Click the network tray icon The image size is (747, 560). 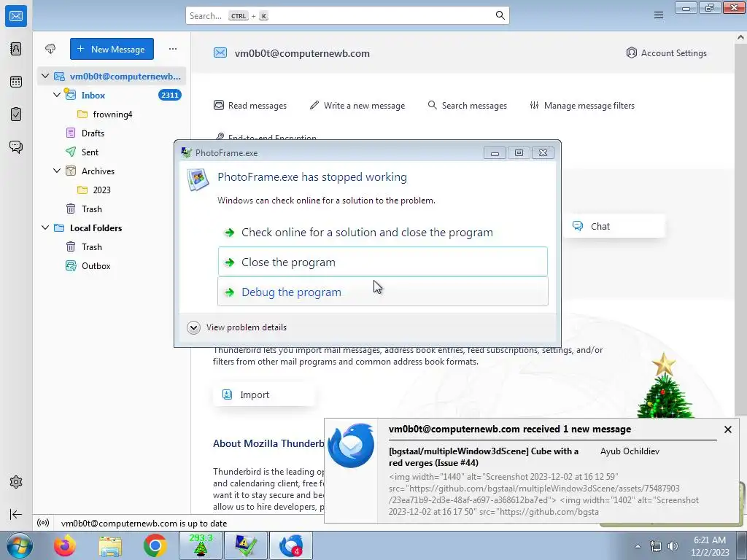pyautogui.click(x=656, y=546)
